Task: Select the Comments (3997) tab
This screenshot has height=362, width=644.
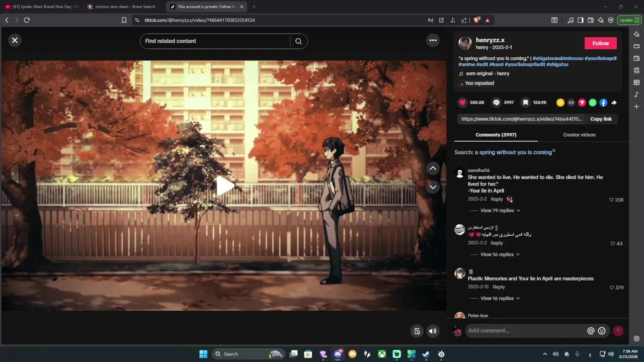Action: click(x=496, y=135)
